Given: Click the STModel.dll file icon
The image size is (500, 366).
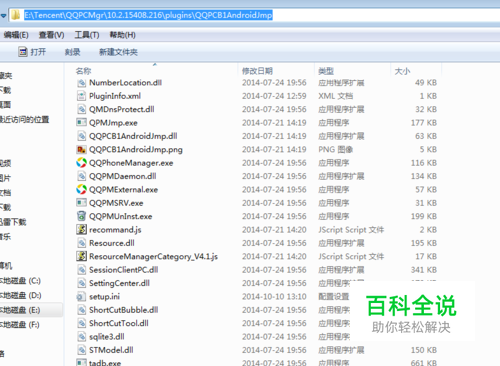Looking at the screenshot, I should [x=81, y=350].
